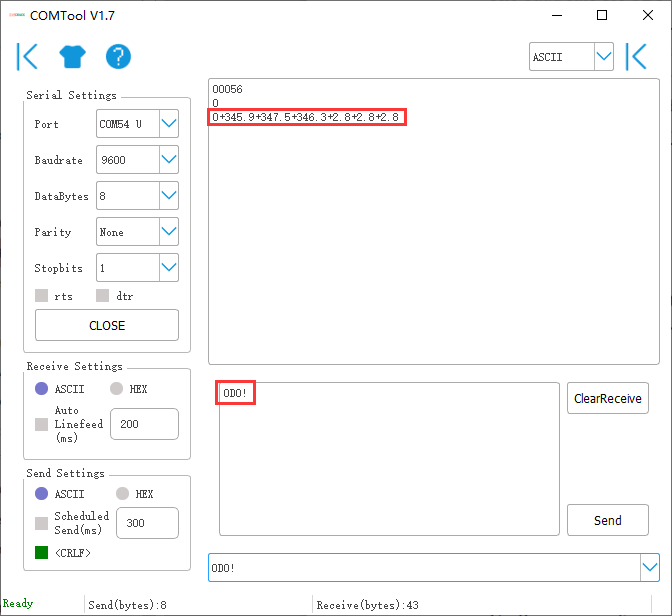672x616 pixels.
Task: Click the received line 0+345.9+347.5
Action: tap(306, 117)
